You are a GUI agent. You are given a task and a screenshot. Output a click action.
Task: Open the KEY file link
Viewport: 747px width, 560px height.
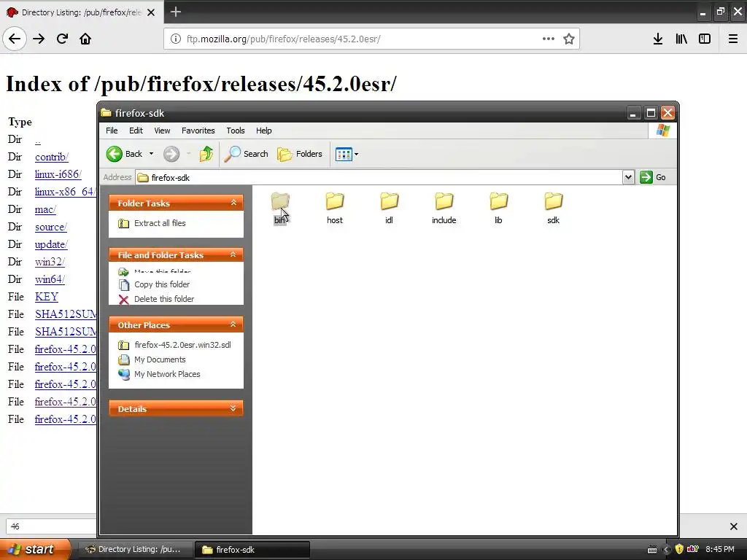coord(46,297)
